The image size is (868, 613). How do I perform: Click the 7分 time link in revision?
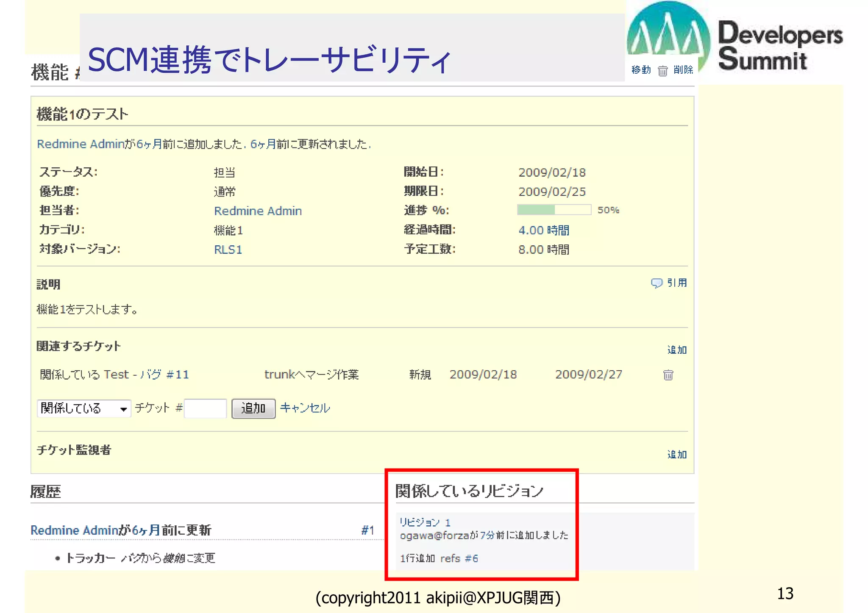click(x=487, y=535)
